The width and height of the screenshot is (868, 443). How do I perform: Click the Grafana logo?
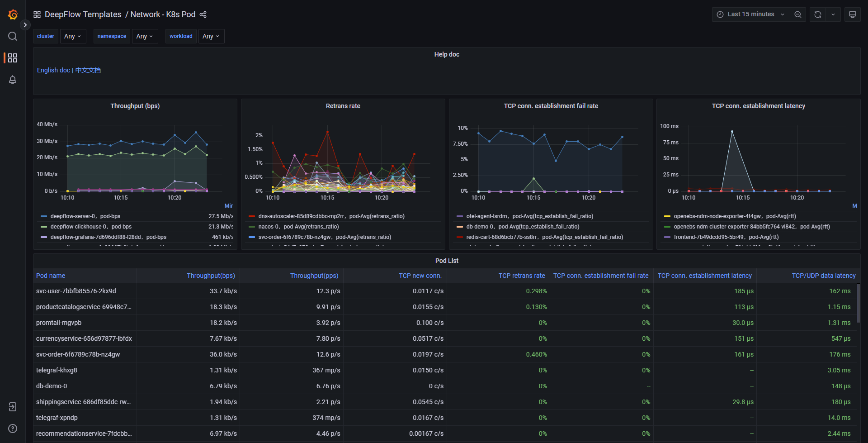[x=13, y=14]
